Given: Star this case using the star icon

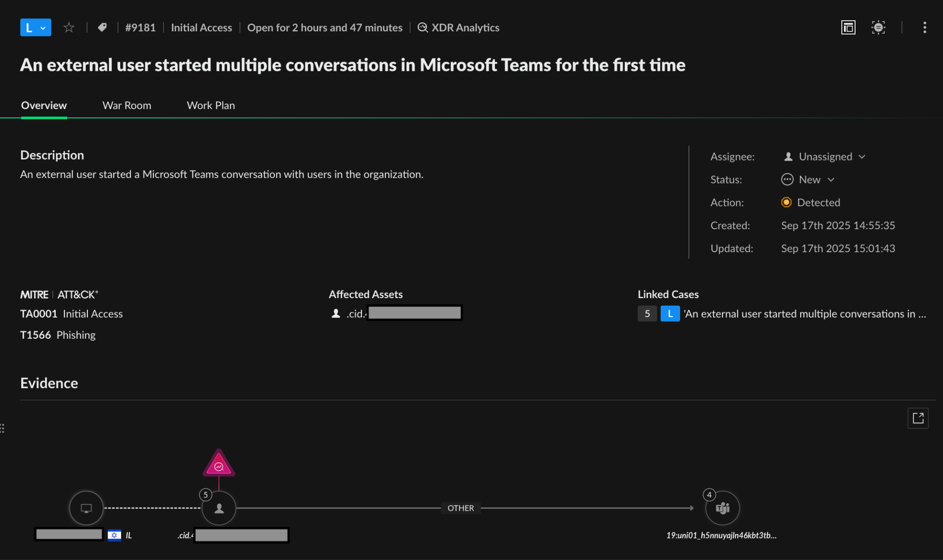Looking at the screenshot, I should coord(69,27).
